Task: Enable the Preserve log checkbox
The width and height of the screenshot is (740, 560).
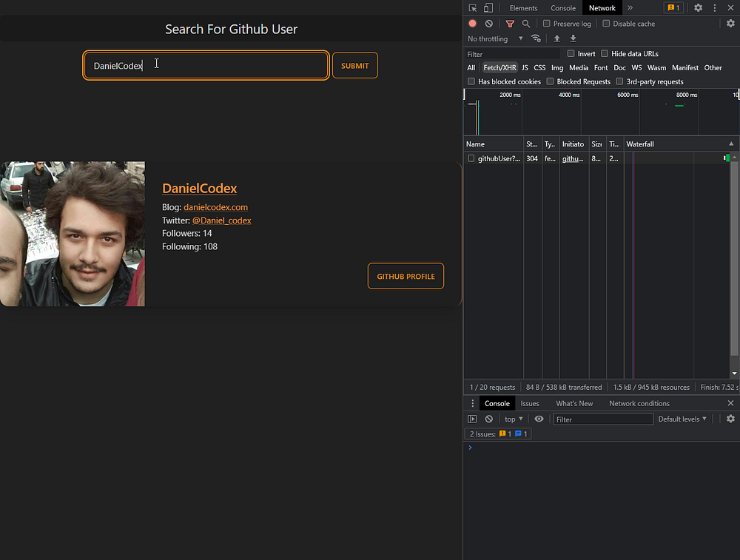Action: point(547,24)
